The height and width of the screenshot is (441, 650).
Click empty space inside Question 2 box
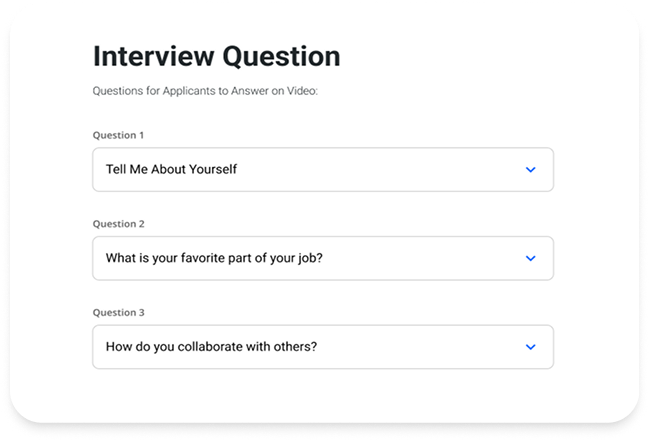pyautogui.click(x=430, y=258)
